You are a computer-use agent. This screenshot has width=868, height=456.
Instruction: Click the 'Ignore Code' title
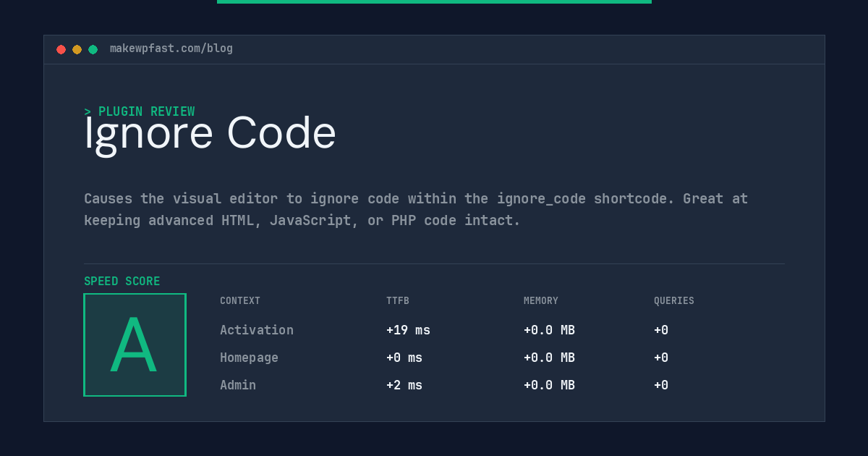(210, 133)
